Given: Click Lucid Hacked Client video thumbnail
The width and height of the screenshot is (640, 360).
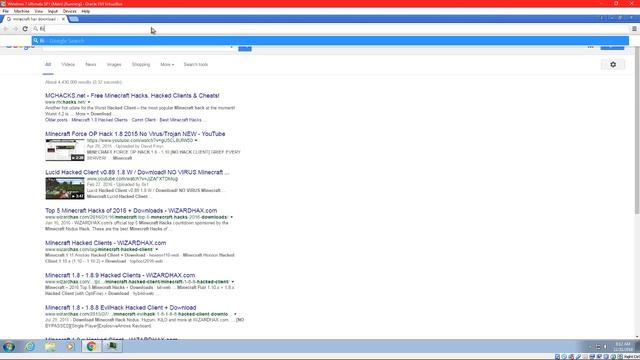Looking at the screenshot, I should [x=65, y=189].
